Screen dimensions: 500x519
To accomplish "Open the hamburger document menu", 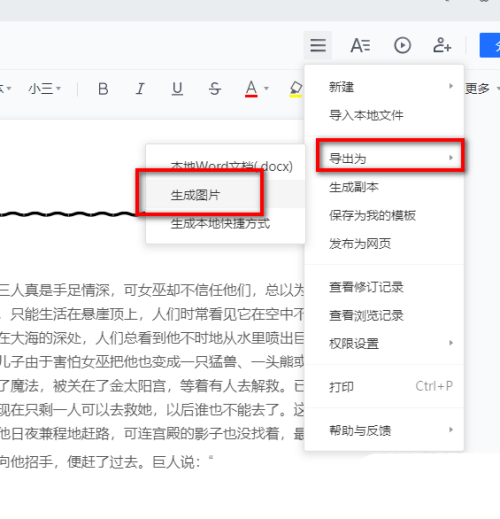I will tap(318, 45).
